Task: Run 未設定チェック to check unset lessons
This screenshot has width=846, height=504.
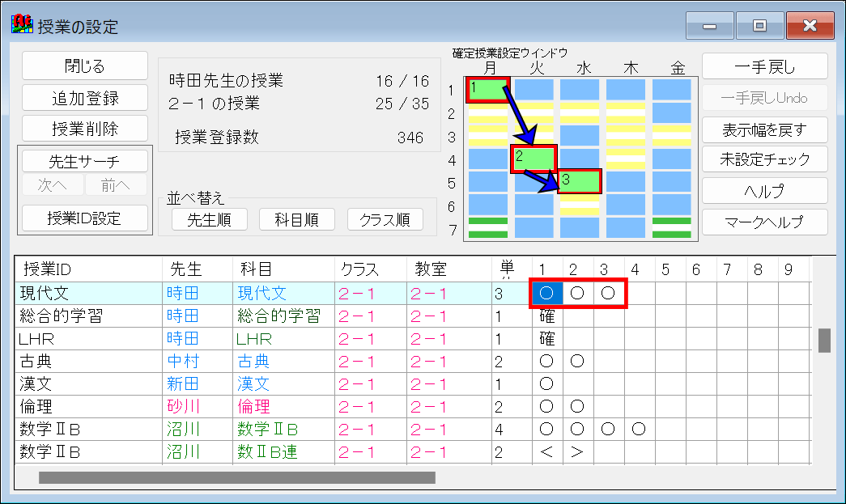Action: pos(764,159)
